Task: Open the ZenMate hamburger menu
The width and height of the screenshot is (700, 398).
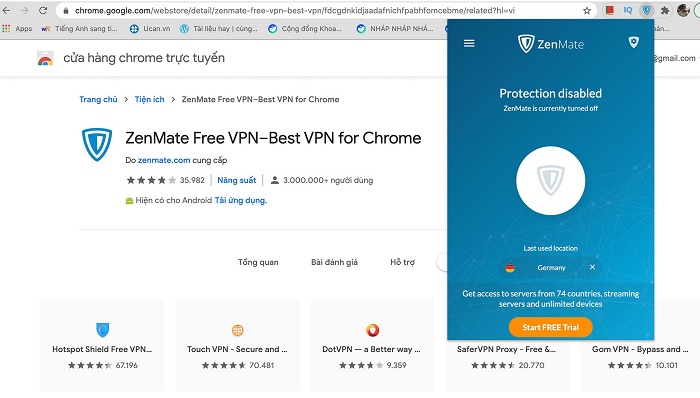Action: click(x=469, y=43)
